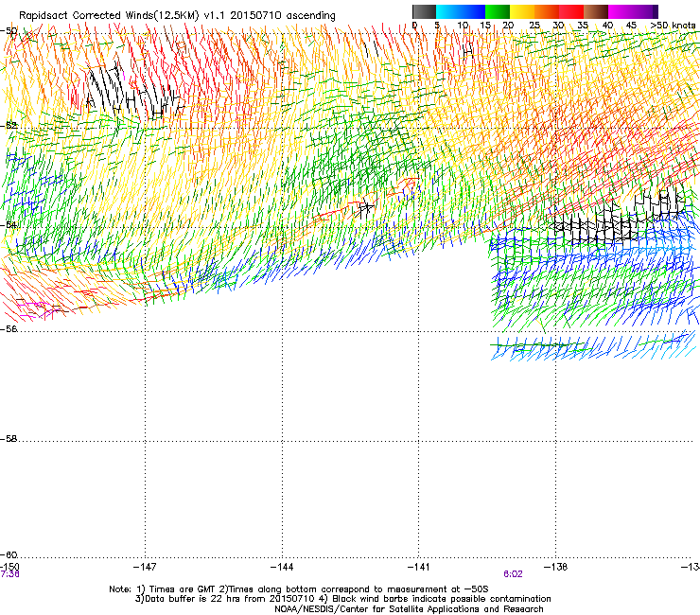Click the '25' label under the color bar
Screen dimensions: 700x615
coord(534,26)
